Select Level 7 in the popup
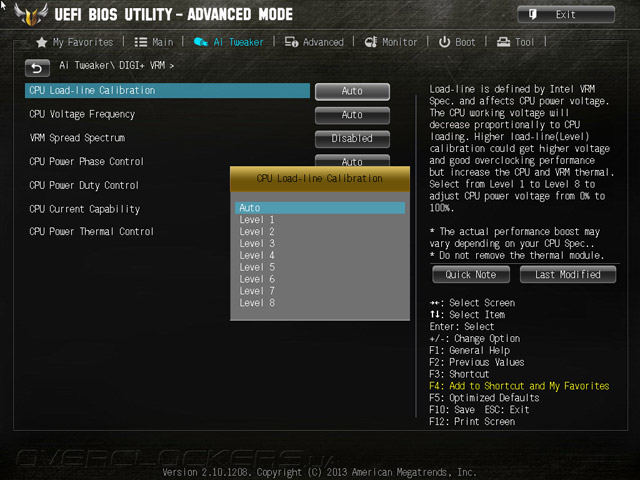 coord(320,291)
